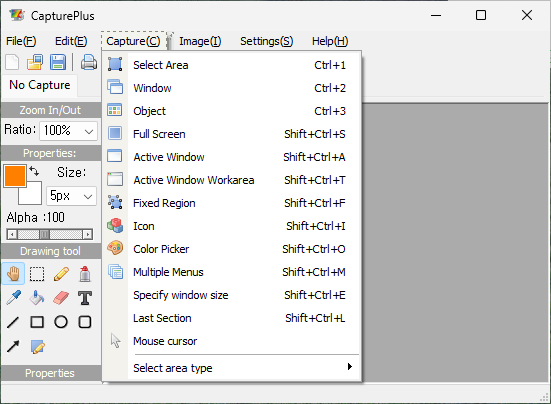Click the Color Picker palette icon

coord(115,248)
